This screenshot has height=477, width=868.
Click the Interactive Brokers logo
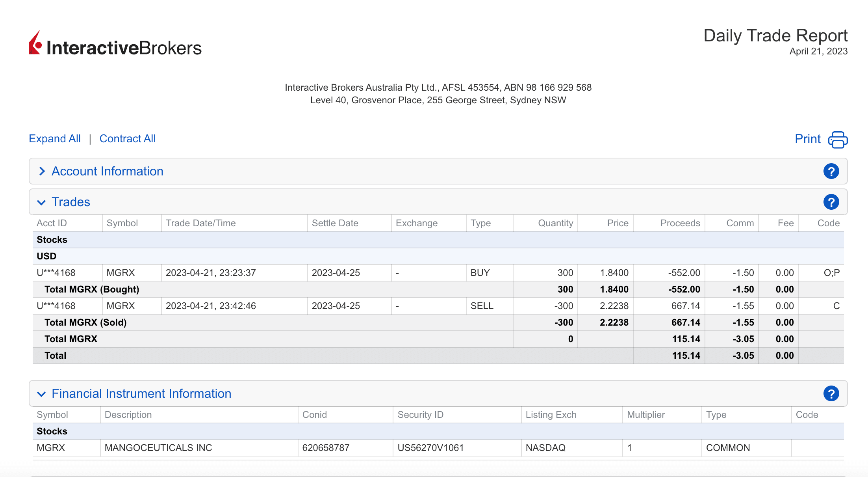coord(115,44)
